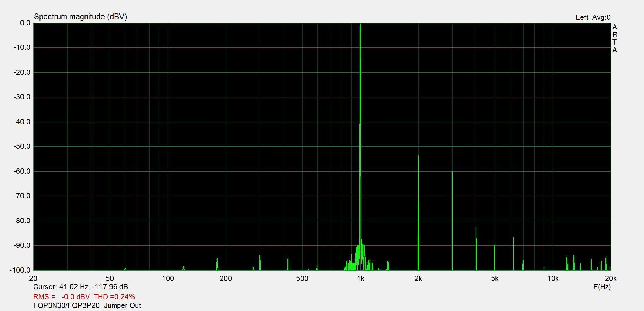The image size is (644, 311).
Task: Click the 'Cursor: 41.02 Hz, -117.96 dB' readout
Action: [x=81, y=287]
